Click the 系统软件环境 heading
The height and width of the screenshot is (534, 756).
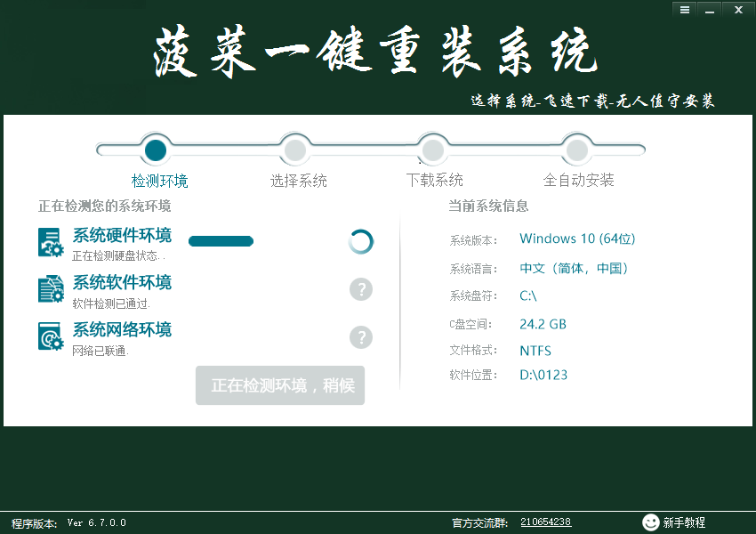pyautogui.click(x=122, y=283)
